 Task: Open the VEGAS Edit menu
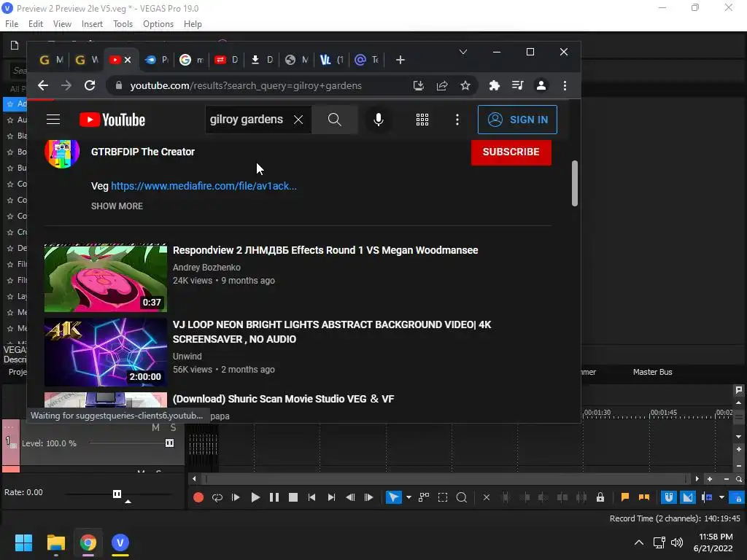[36, 24]
